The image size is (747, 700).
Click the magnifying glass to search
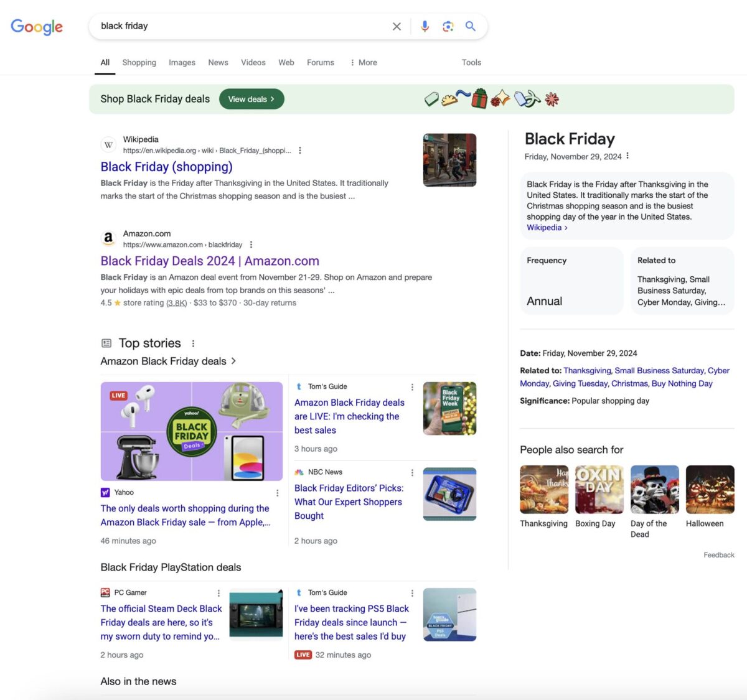pos(471,26)
